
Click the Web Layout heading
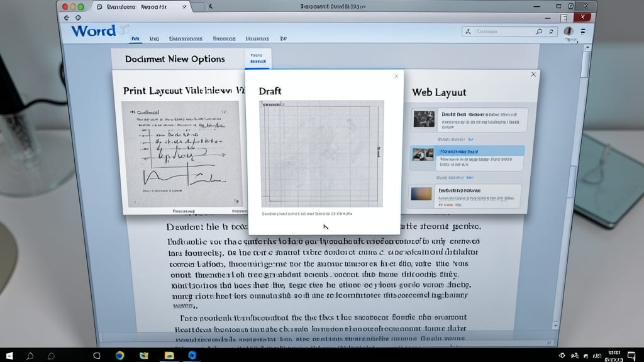439,92
